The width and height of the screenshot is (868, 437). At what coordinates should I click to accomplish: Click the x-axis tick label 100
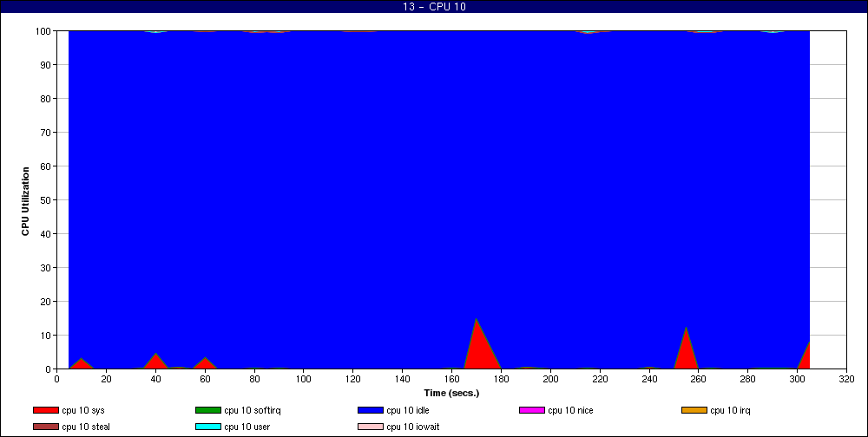pos(303,380)
